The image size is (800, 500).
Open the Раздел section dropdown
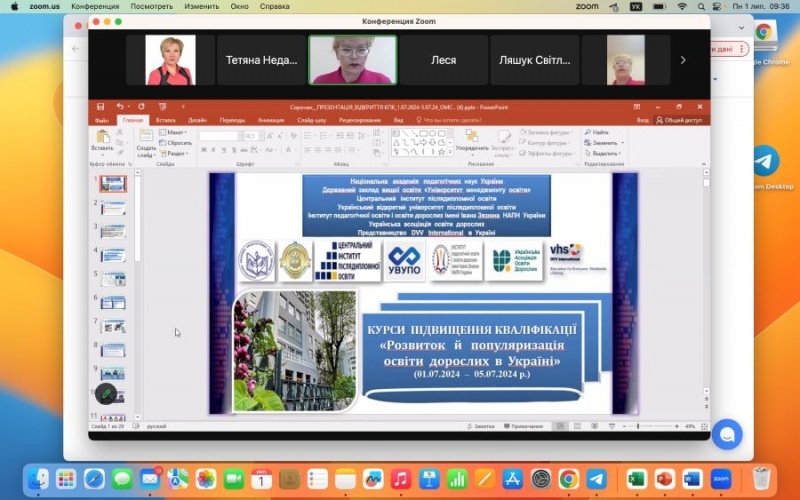pyautogui.click(x=176, y=154)
